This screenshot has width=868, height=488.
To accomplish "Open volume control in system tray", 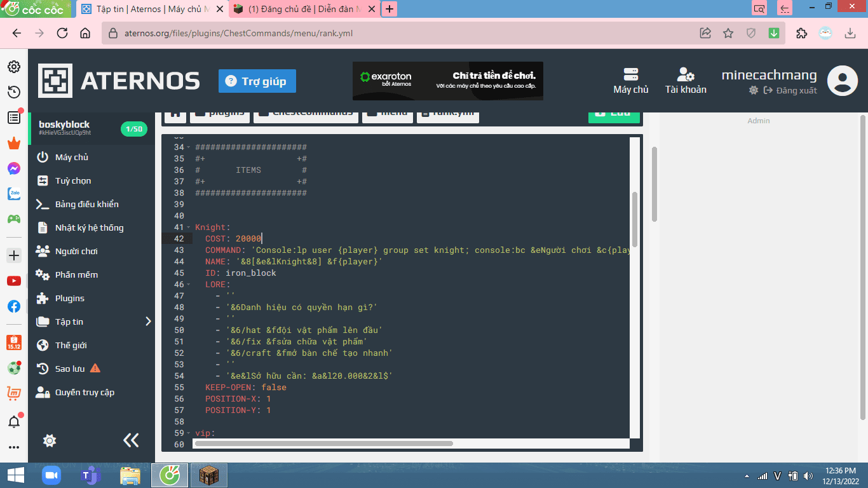I will [x=808, y=475].
